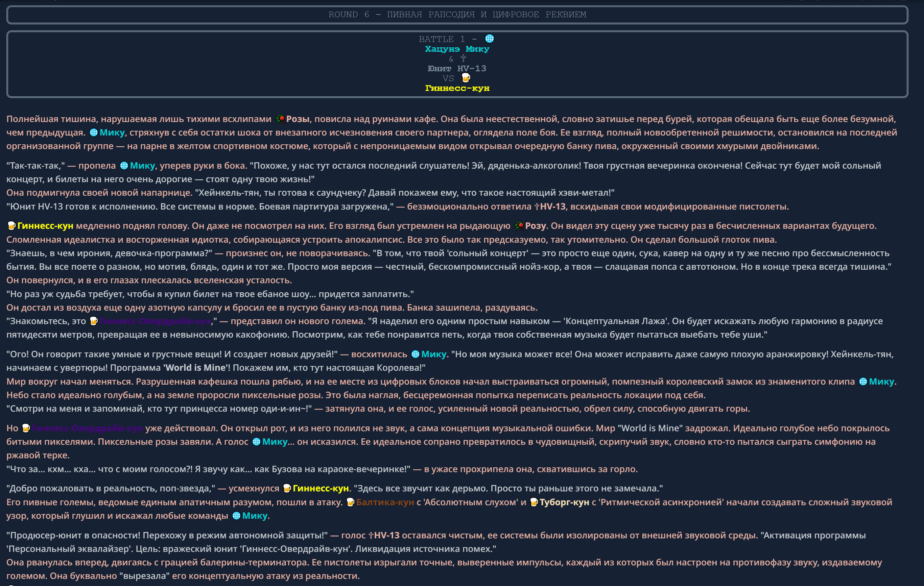Click '†HV-13' after 'голос' in last paragraph
The height and width of the screenshot is (586, 924).
384,535
